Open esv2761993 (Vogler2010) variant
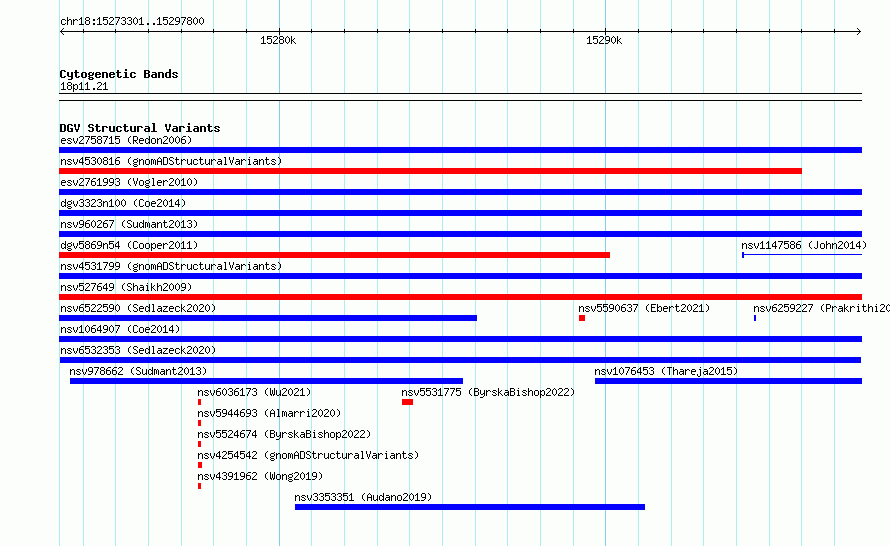890x546 pixels. click(x=129, y=182)
